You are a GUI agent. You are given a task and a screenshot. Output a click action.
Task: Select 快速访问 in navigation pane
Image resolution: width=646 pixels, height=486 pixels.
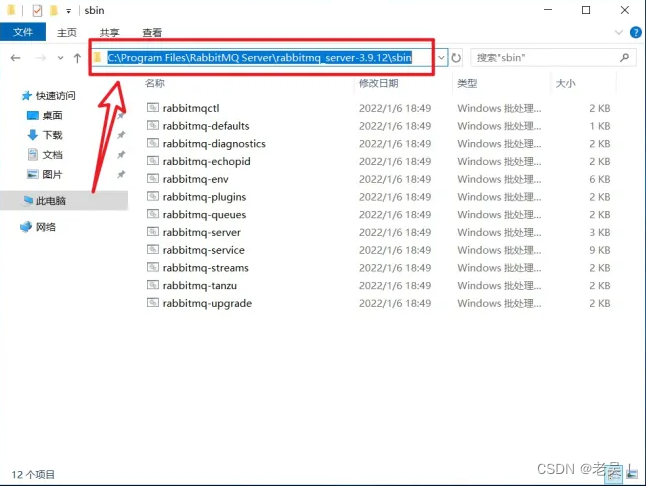click(49, 96)
